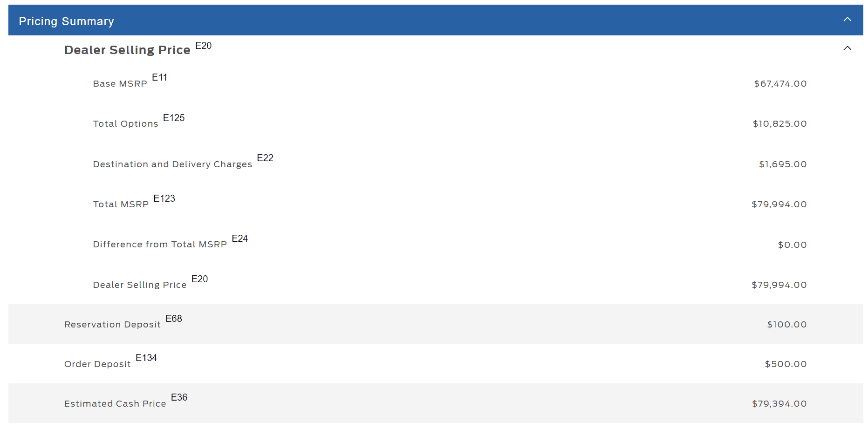Screen dimensions: 868x429
Task: Collapse the Dealer Selling Price section chevron
Action: (847, 48)
